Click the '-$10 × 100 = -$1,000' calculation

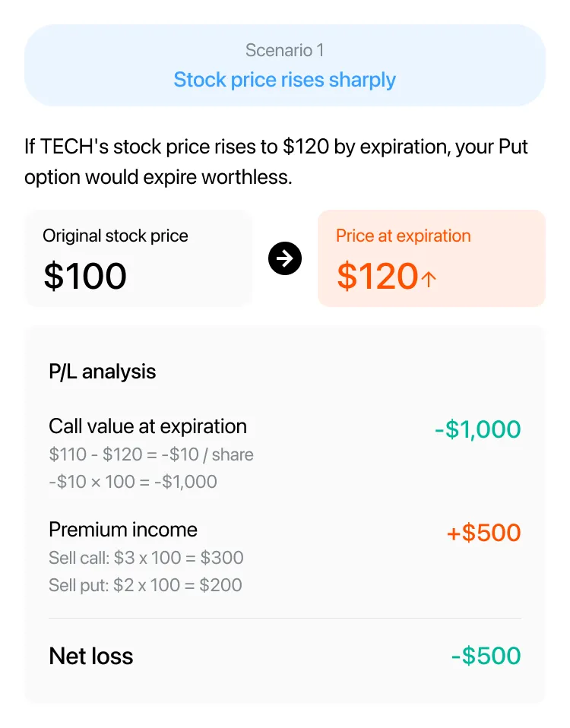(x=133, y=482)
